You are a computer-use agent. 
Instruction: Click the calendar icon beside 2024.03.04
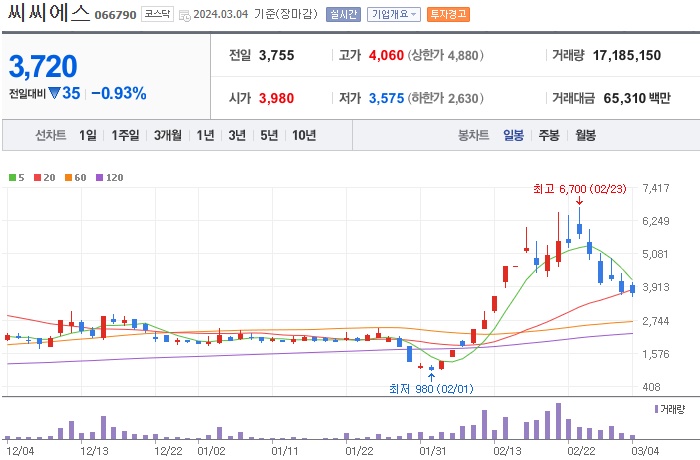(184, 15)
